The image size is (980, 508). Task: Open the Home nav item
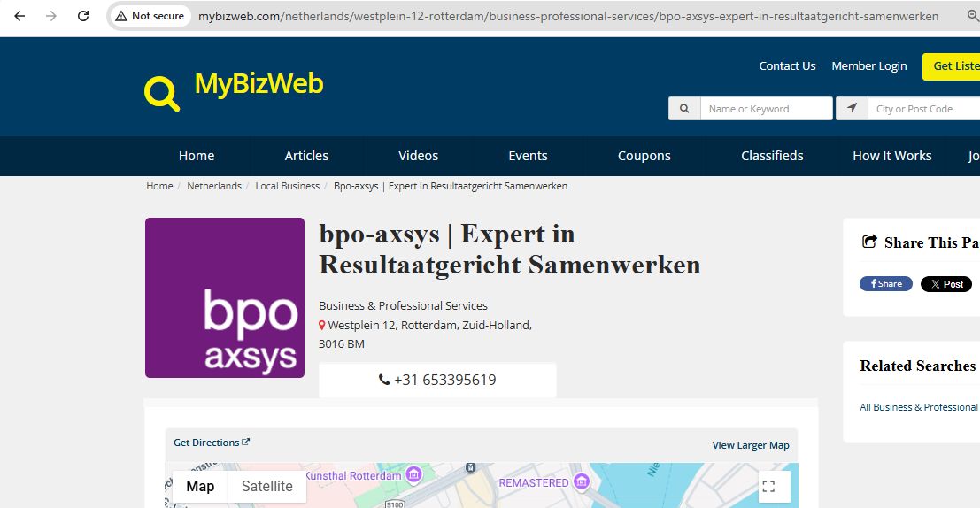click(197, 156)
